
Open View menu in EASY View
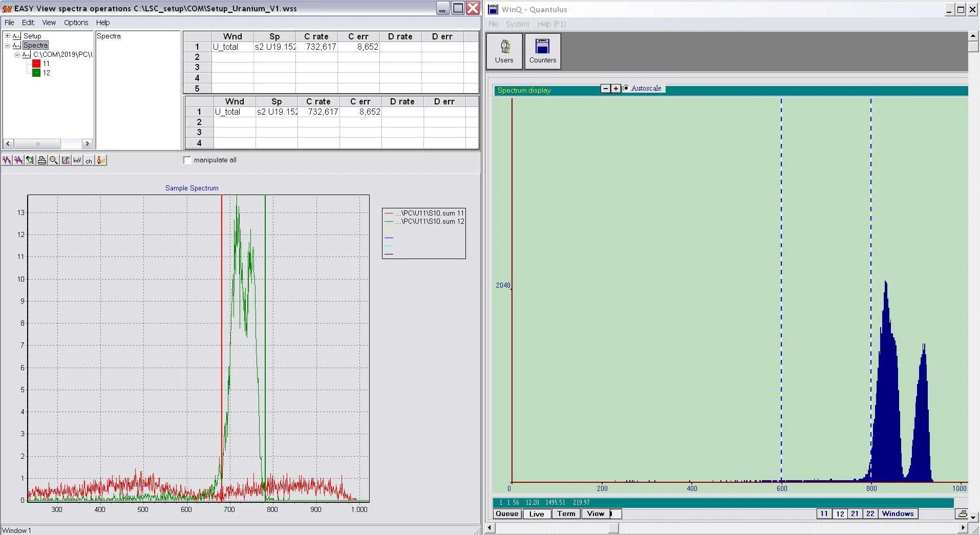[49, 23]
